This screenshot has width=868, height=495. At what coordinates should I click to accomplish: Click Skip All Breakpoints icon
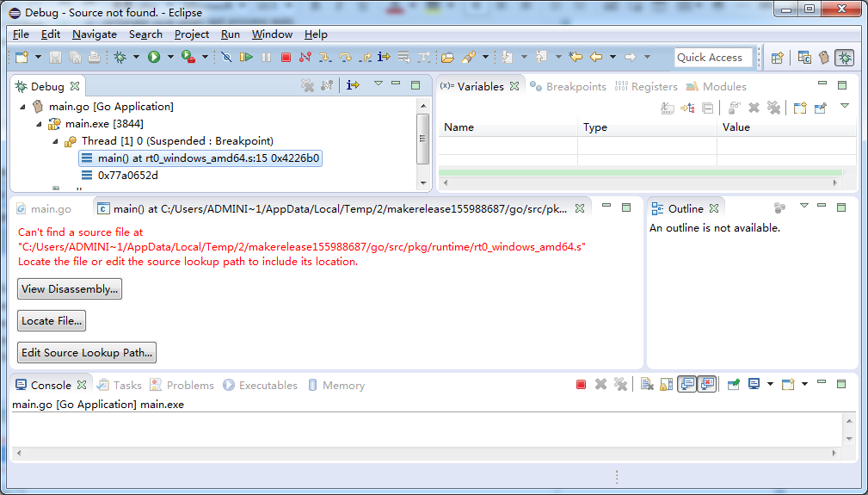click(226, 57)
